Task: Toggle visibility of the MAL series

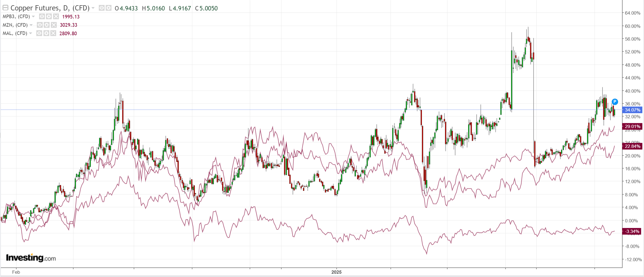Action: (x=39, y=33)
